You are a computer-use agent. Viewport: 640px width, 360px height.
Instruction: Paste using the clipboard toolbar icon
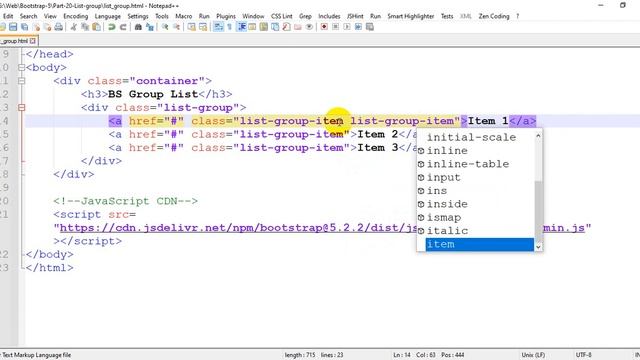[x=96, y=27]
